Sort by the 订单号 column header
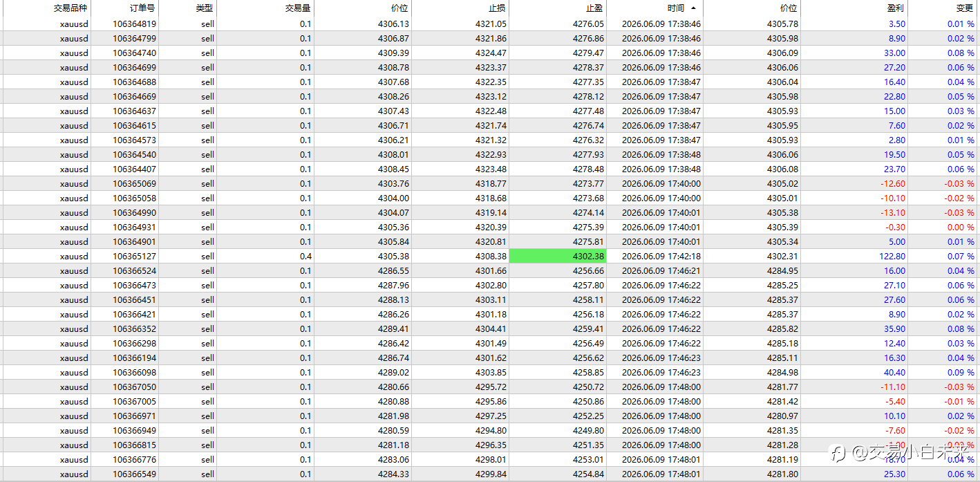The image size is (980, 482). 143,8
